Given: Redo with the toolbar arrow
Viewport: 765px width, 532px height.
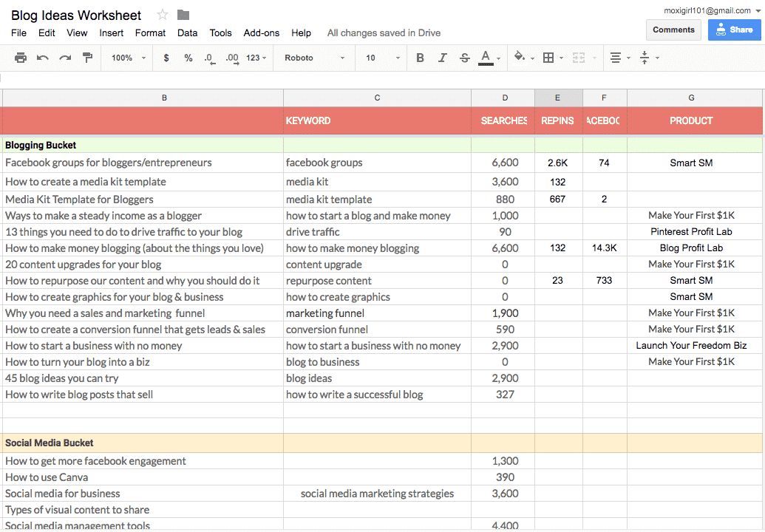Looking at the screenshot, I should [65, 58].
